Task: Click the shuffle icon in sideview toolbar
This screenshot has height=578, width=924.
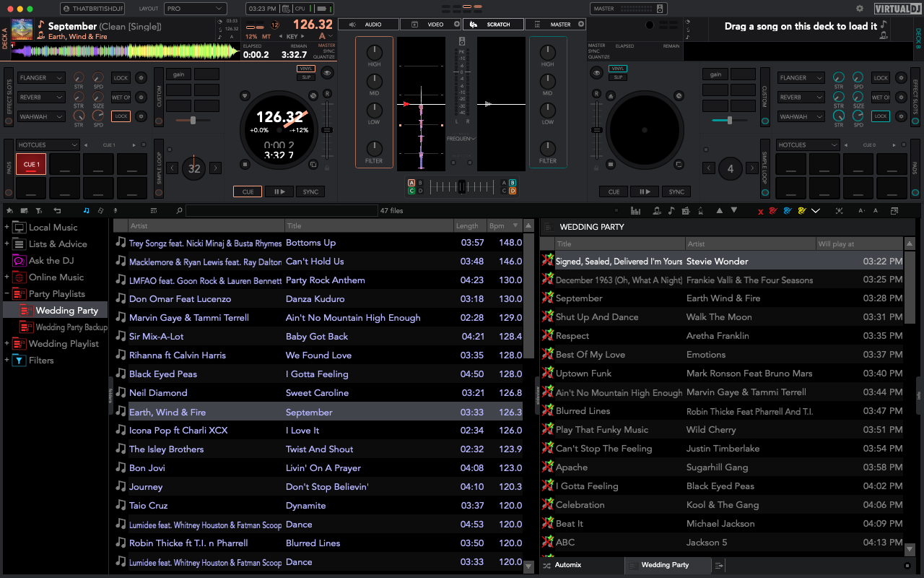Action: point(839,210)
